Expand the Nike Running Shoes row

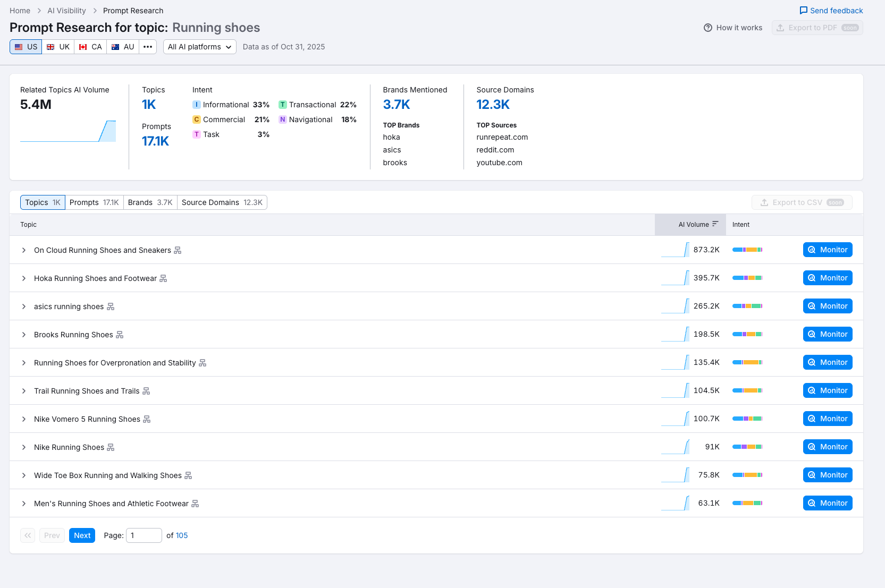click(24, 447)
